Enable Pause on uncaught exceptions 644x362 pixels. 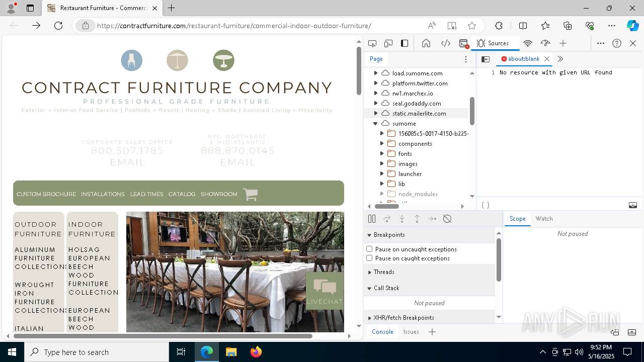coord(369,249)
